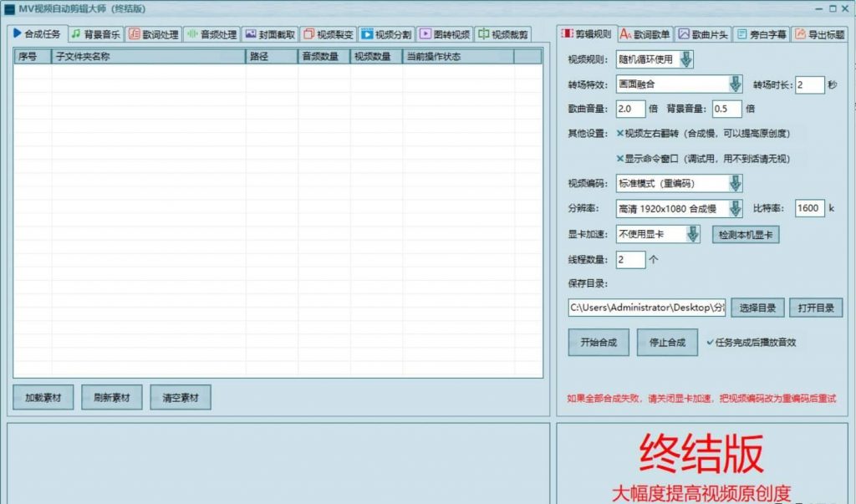Click the 比特率 bitrate input field

pos(809,208)
